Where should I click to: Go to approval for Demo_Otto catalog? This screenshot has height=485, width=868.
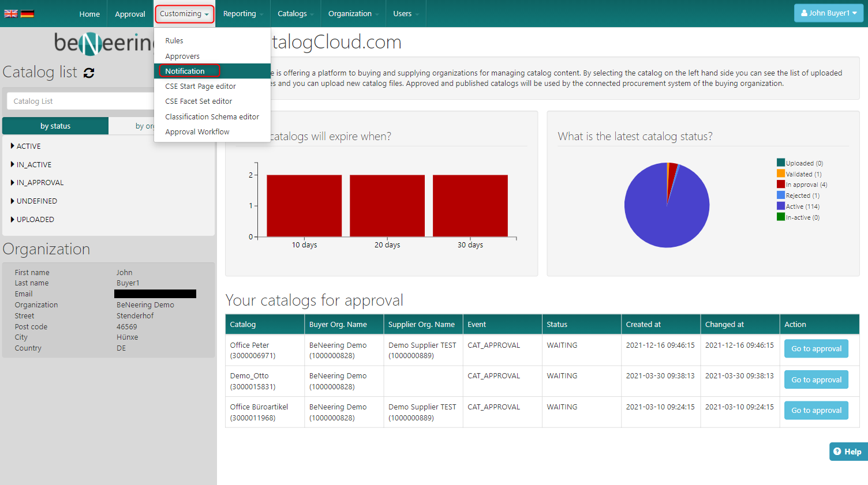click(815, 380)
